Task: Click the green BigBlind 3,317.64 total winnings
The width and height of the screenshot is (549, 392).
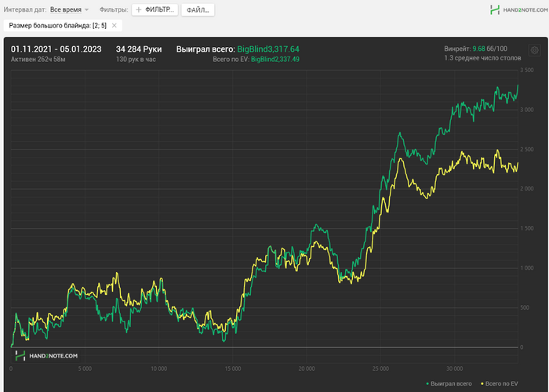Action: pyautogui.click(x=268, y=49)
